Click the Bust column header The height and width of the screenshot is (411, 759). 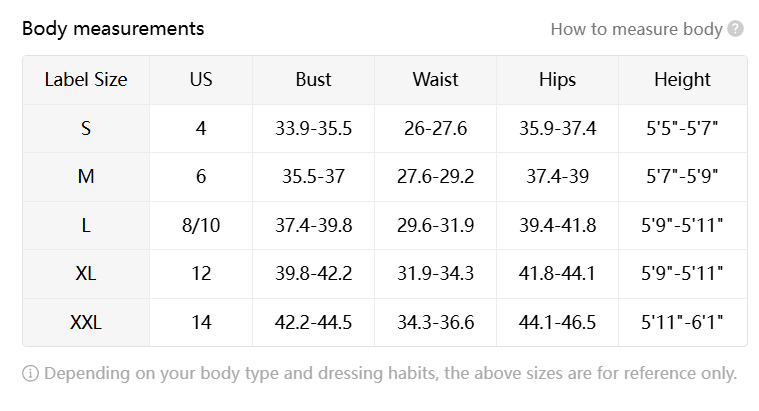(313, 80)
